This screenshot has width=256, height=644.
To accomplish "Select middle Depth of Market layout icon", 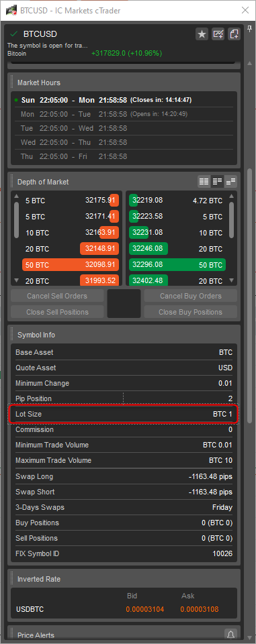I will pos(217,181).
